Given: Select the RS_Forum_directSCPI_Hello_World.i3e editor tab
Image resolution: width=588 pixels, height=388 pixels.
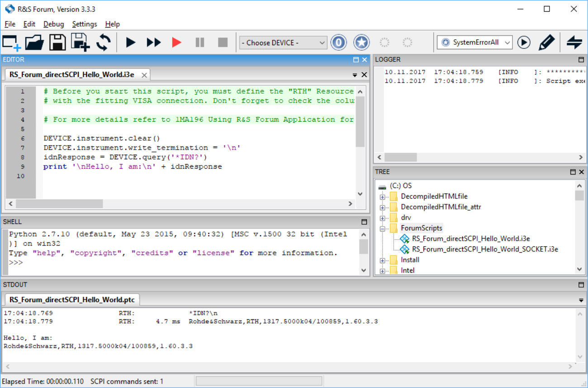Looking at the screenshot, I should coord(72,75).
